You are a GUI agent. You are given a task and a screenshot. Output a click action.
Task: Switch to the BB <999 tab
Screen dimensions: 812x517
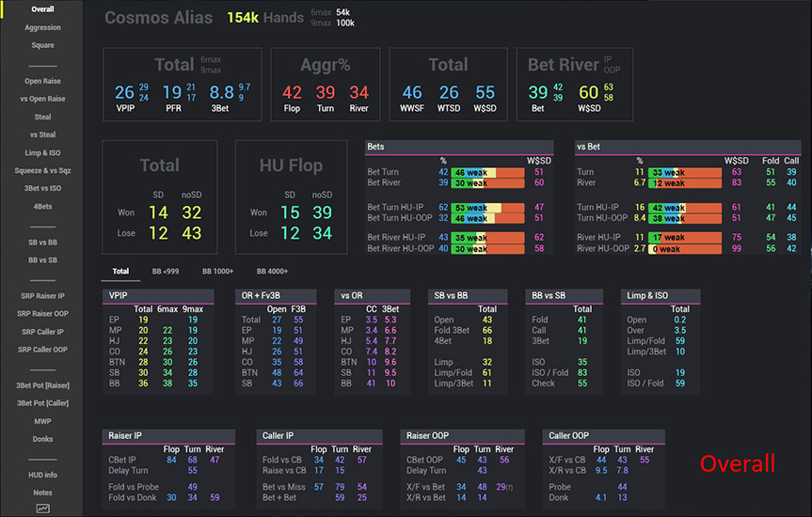[x=165, y=271]
